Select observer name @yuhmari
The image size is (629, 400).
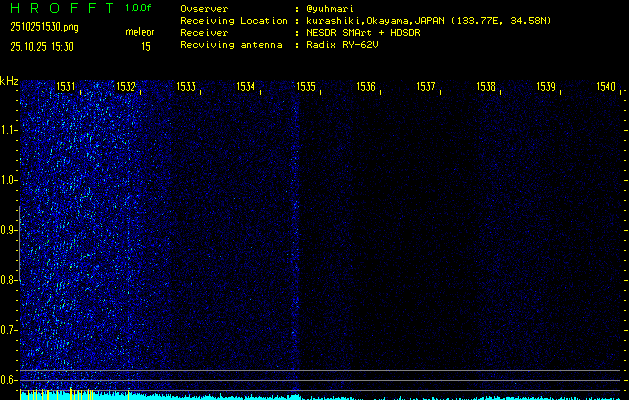click(330, 9)
